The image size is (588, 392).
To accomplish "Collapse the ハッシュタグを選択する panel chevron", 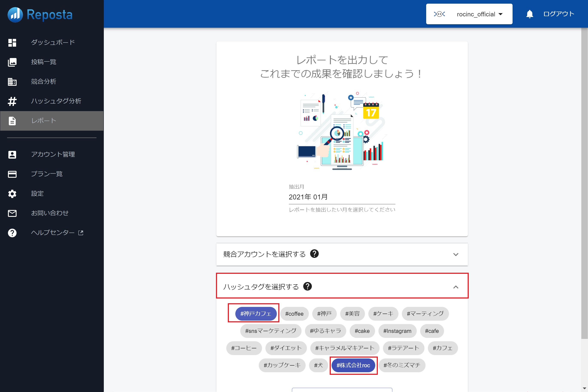I will point(456,287).
